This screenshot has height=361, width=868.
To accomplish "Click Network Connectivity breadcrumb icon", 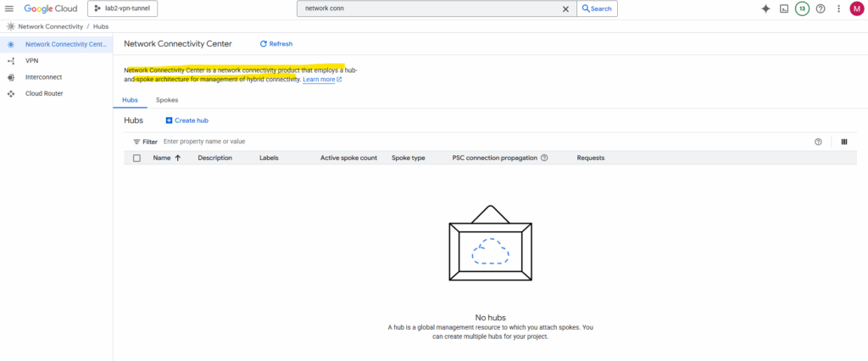I will 10,26.
